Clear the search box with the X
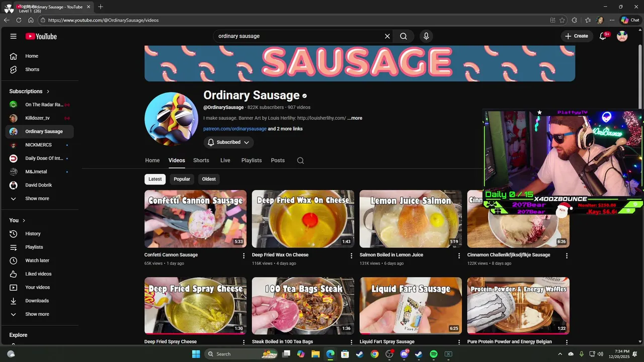The height and width of the screenshot is (362, 644). 387,36
